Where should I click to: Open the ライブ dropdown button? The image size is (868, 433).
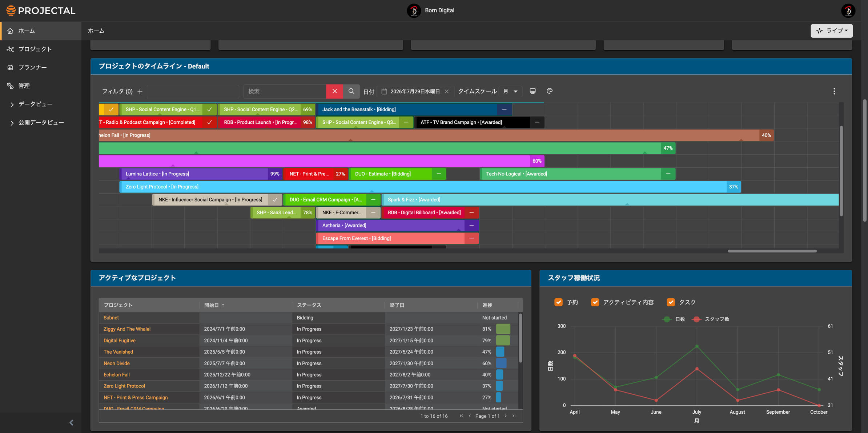point(832,31)
